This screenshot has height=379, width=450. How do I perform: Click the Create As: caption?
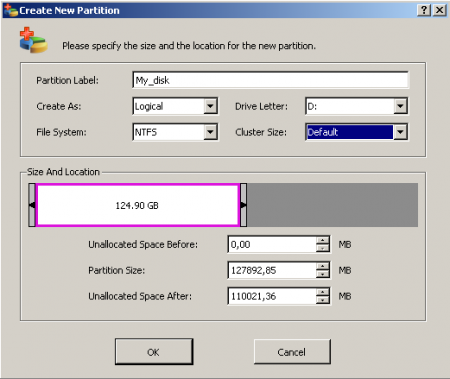tap(59, 106)
